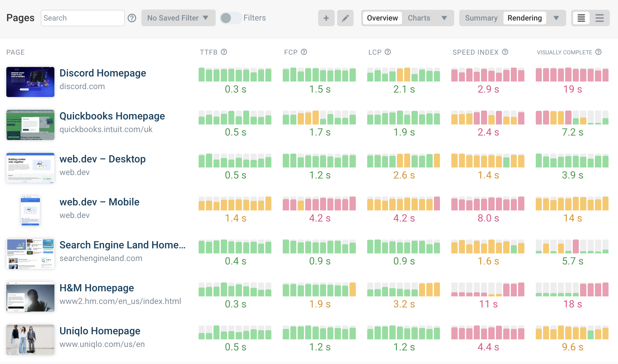The height and width of the screenshot is (364, 618).
Task: Click the pencil edit button
Action: (345, 18)
